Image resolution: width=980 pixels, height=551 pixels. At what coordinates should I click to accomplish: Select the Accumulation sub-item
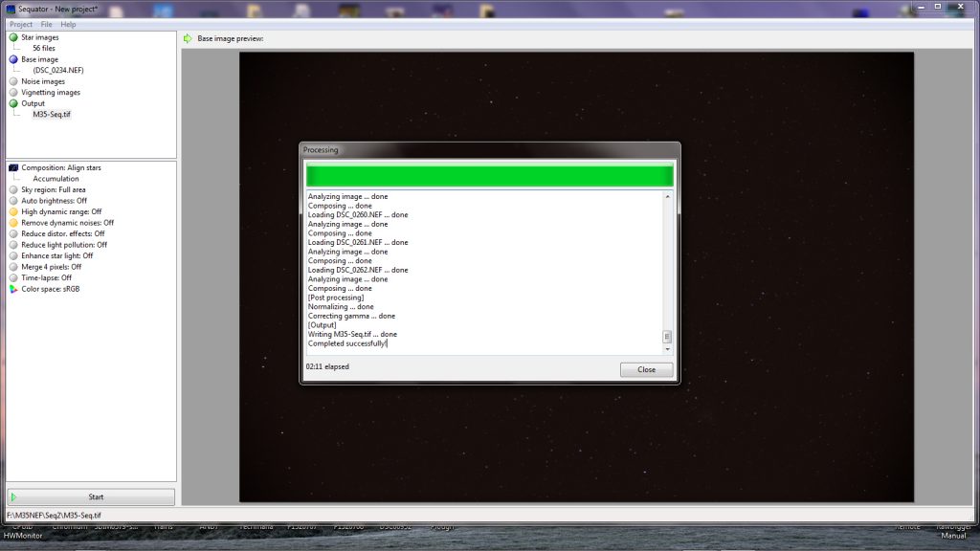(x=56, y=179)
